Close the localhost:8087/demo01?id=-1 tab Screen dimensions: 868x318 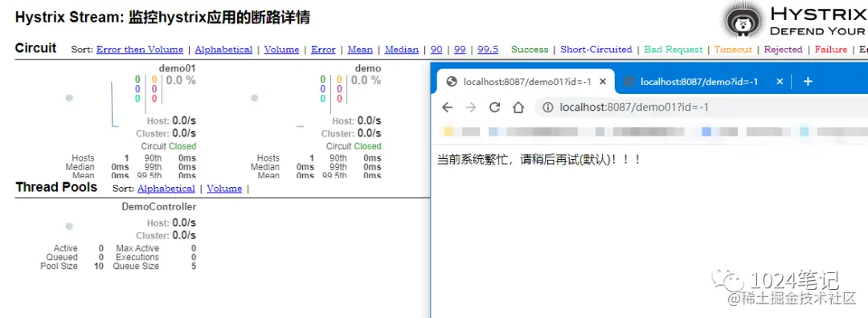pyautogui.click(x=604, y=82)
